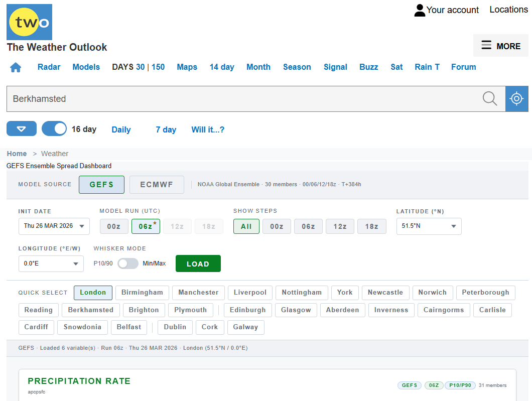Use the locate-me crosshair button
The image size is (532, 401).
tap(516, 99)
